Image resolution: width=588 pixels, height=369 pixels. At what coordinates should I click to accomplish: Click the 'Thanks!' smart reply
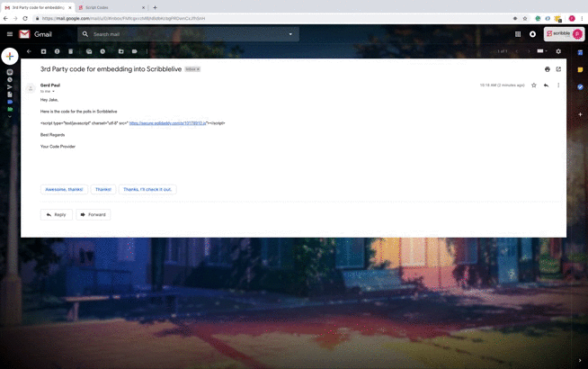(x=103, y=189)
